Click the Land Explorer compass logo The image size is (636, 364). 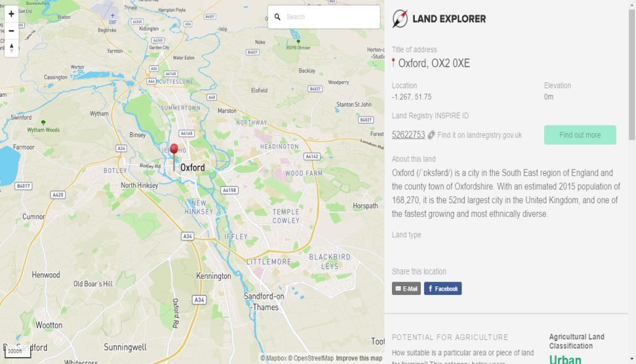(x=401, y=18)
